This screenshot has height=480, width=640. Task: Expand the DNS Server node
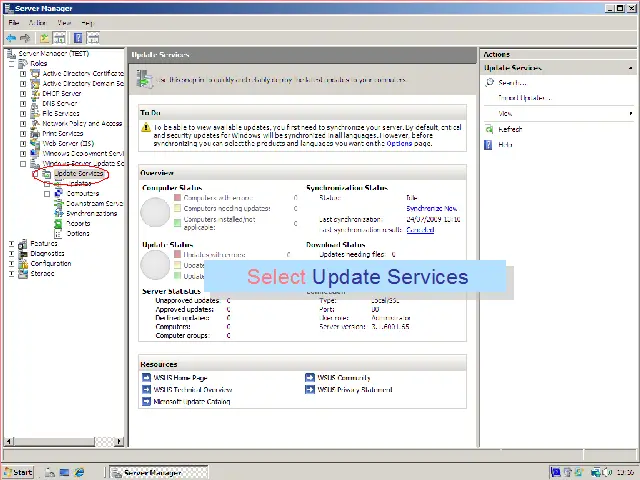[x=23, y=104]
